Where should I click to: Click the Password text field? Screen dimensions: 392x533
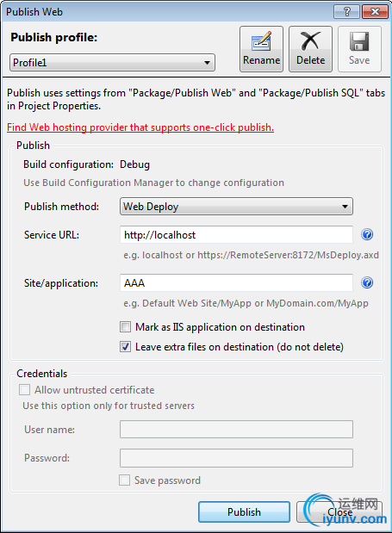(x=236, y=458)
